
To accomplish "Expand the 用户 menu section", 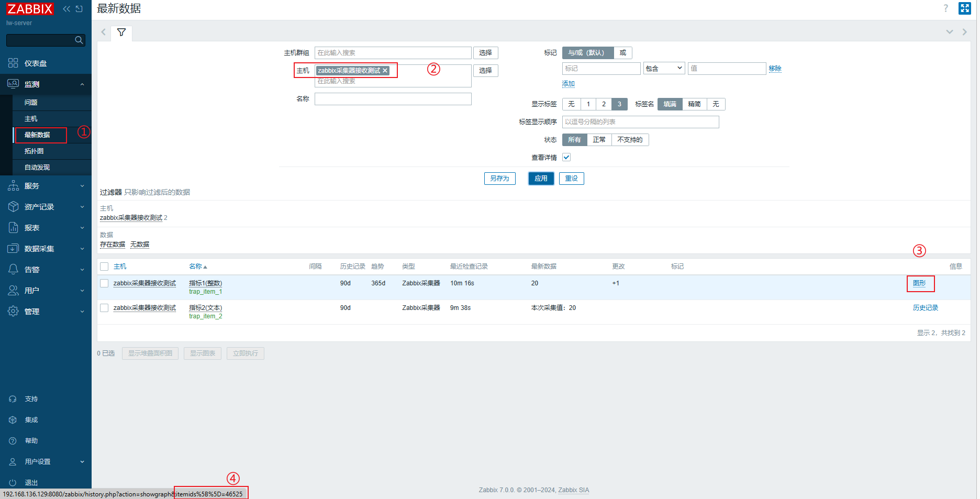I will [x=82, y=291].
